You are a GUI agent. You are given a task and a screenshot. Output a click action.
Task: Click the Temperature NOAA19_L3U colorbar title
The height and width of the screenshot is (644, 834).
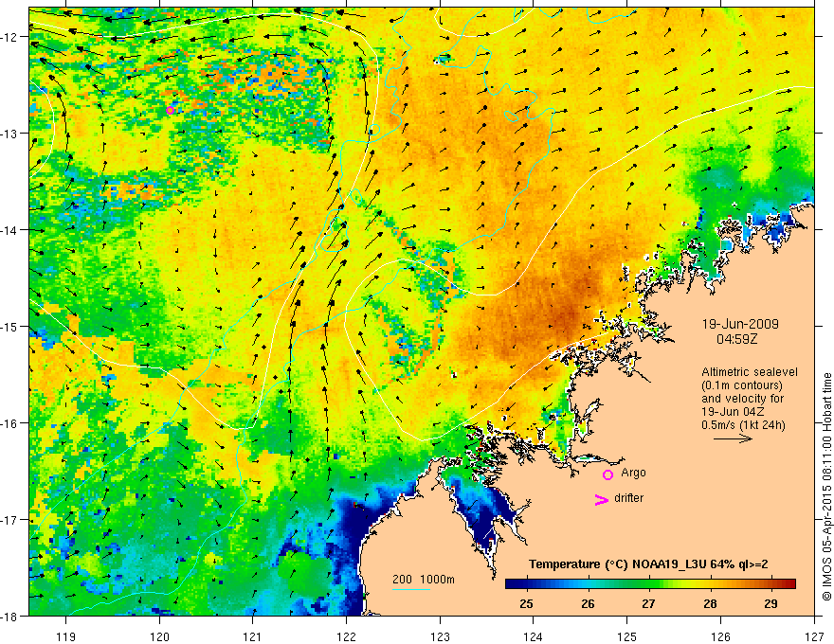648,564
